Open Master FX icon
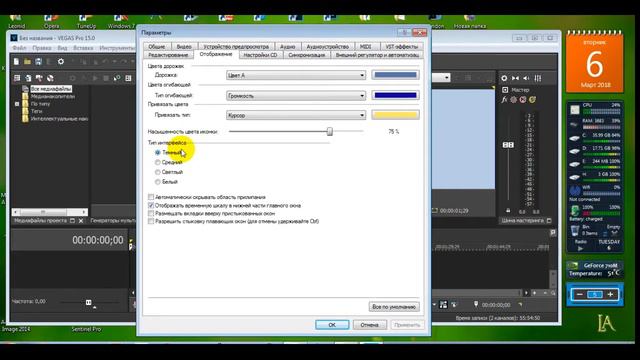 click(x=504, y=100)
